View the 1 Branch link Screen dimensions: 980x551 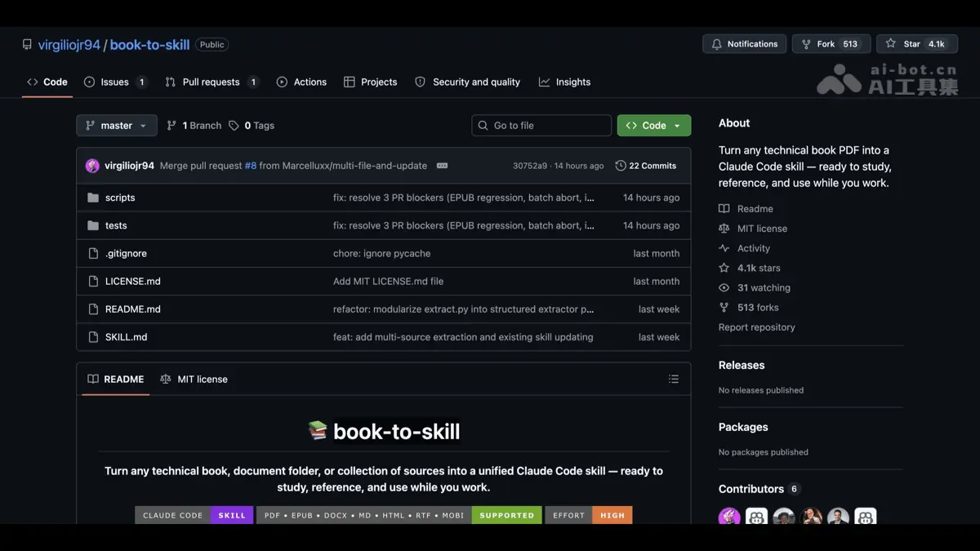(194, 126)
